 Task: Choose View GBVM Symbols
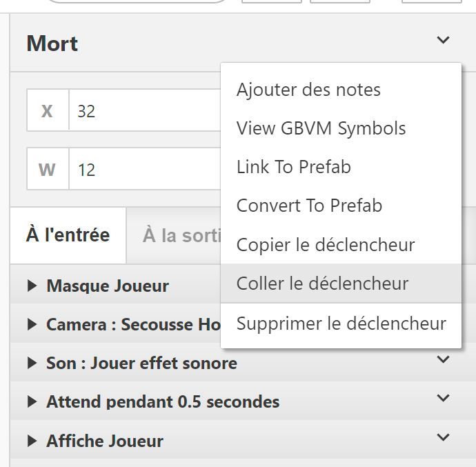(321, 128)
